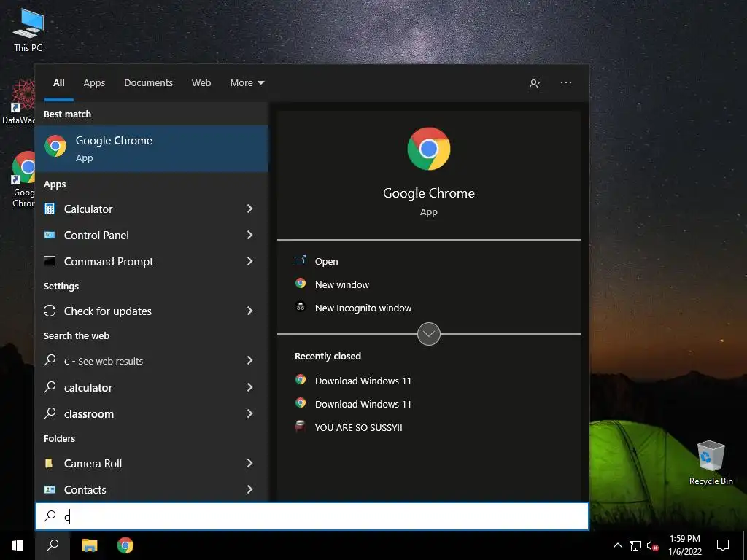This screenshot has width=747, height=560.
Task: Open recently closed 'YOU ARE SO SUSSY!!' page
Action: 359,427
